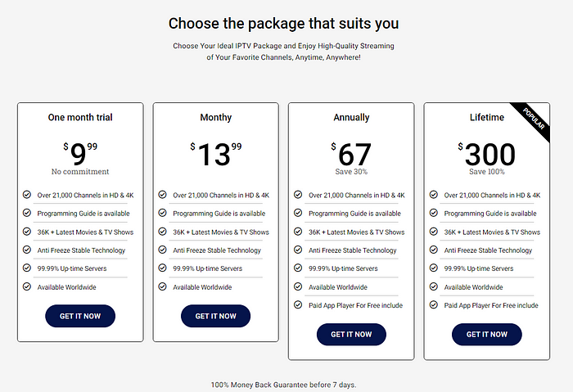Click check icon beside Programming Guide in Monthy
Image resolution: width=573 pixels, height=392 pixels.
162,213
